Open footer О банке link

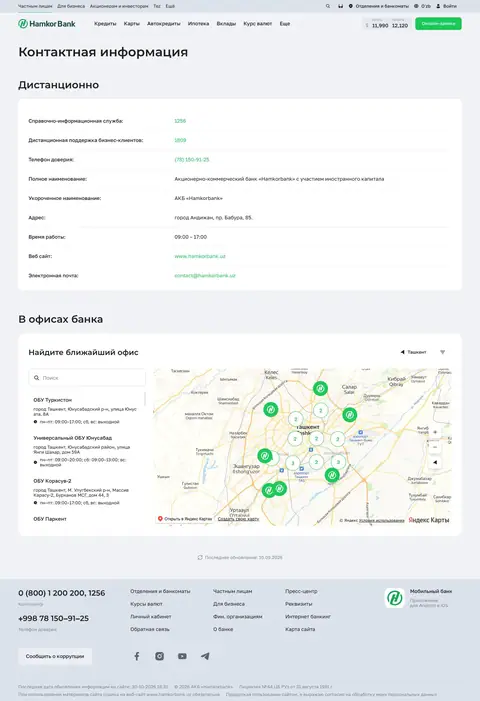coord(223,629)
